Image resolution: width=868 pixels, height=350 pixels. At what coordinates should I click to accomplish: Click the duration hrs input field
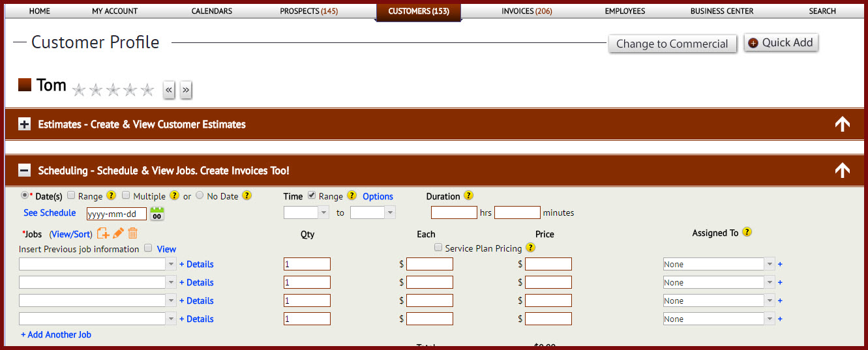point(454,212)
